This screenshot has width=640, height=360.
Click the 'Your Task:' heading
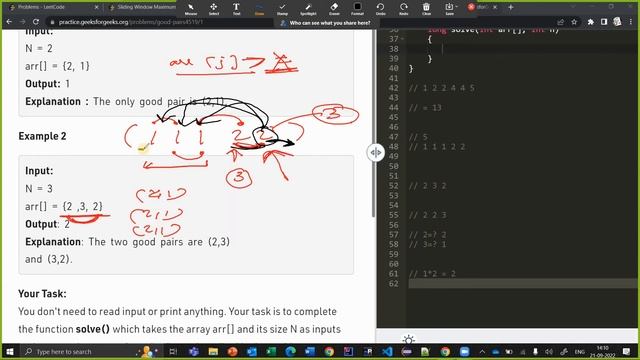[42, 293]
